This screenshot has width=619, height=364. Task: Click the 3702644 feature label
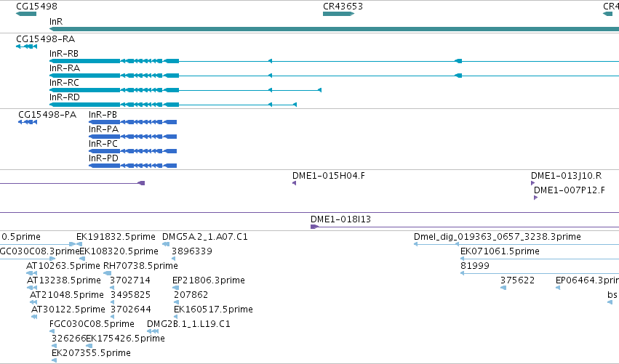[x=131, y=310]
